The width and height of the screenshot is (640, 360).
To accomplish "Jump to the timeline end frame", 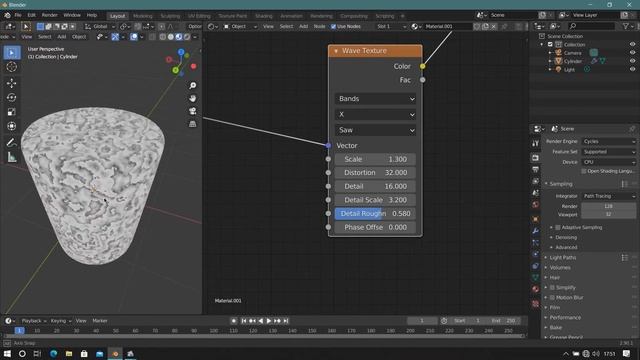I will click(x=286, y=321).
